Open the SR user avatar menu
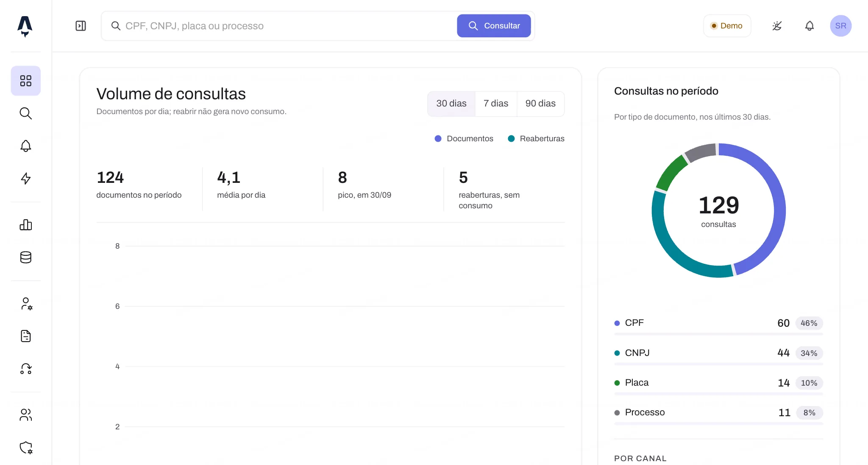 [x=841, y=26]
